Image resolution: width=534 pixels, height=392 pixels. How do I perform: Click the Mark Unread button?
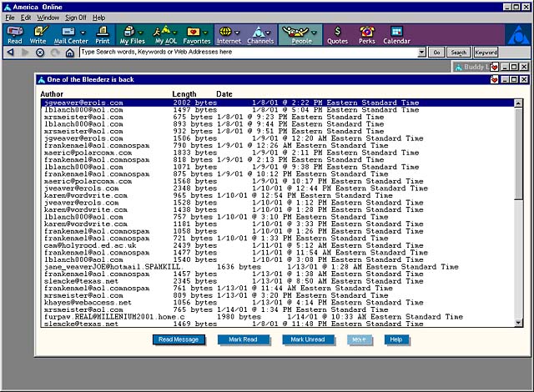[x=308, y=339]
